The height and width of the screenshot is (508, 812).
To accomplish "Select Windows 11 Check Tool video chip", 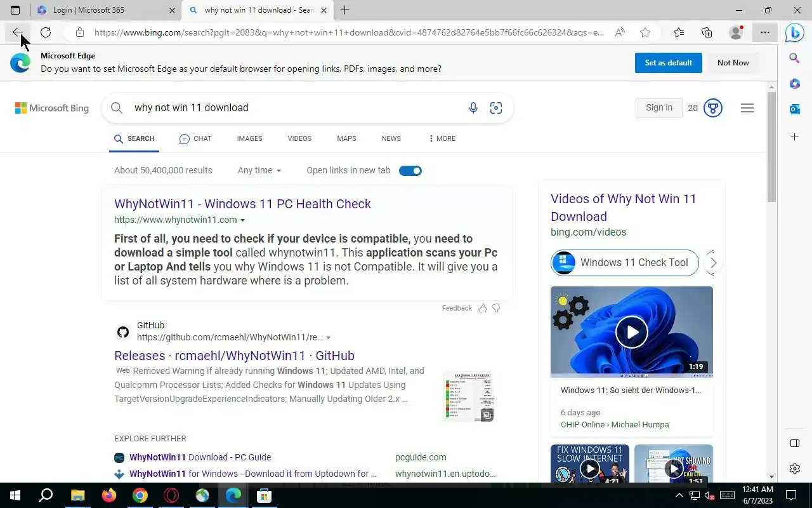I will (x=625, y=263).
